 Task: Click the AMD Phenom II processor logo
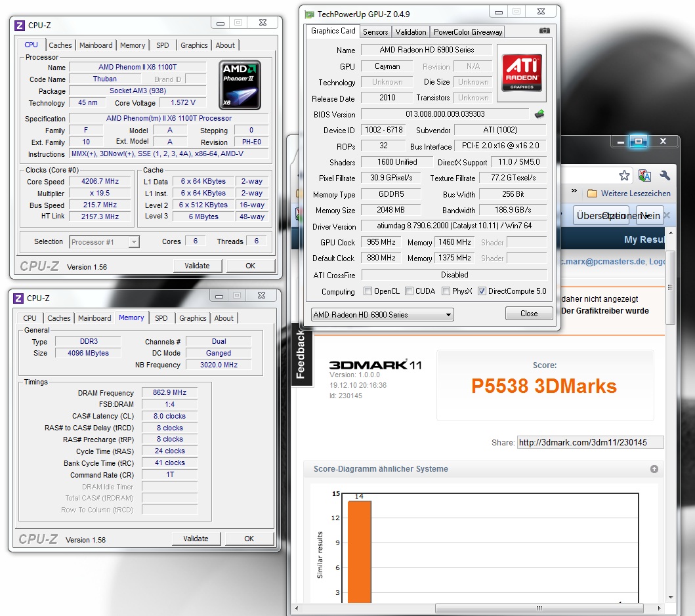240,85
